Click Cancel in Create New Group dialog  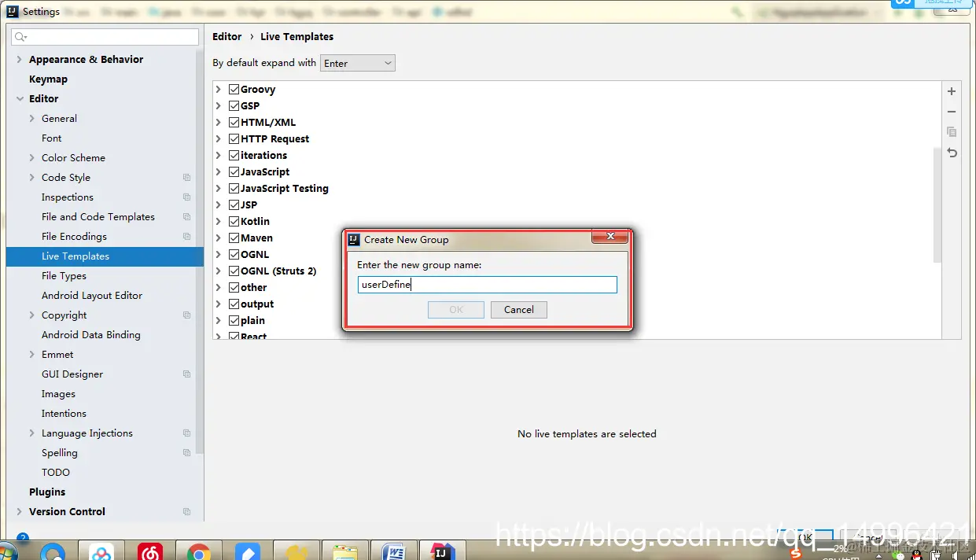click(x=519, y=310)
